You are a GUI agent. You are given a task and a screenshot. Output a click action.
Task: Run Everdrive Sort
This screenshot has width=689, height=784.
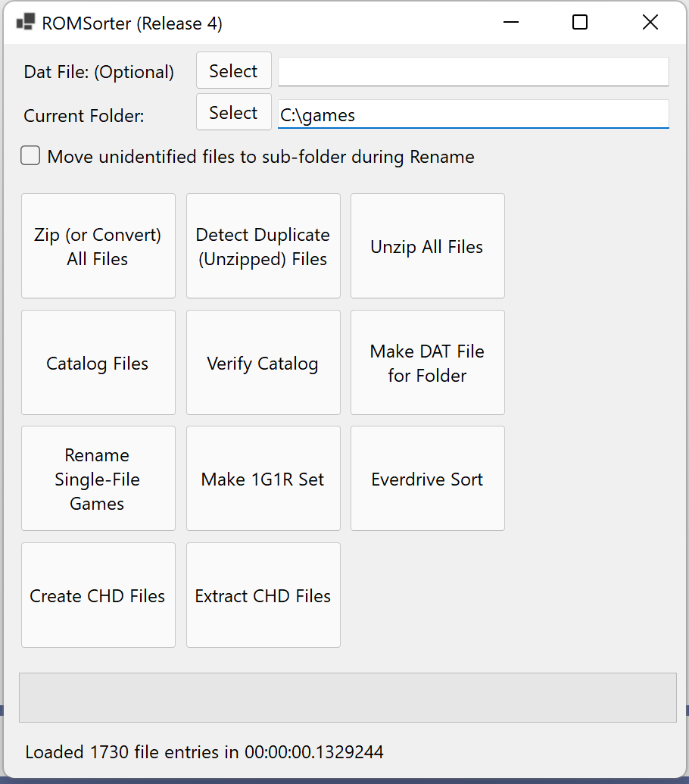pos(428,479)
